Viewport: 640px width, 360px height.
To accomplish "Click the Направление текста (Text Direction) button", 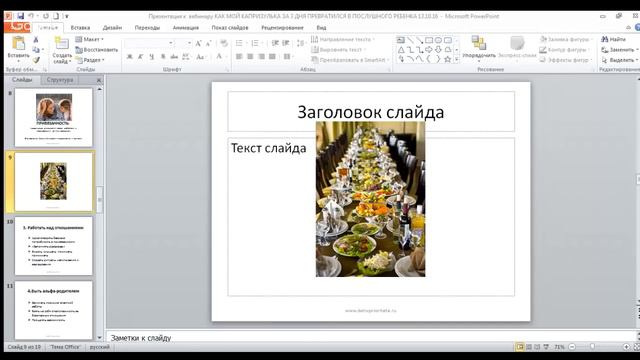I will 343,40.
